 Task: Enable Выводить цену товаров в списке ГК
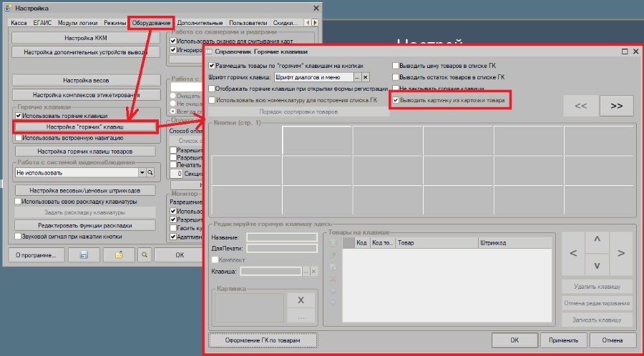[396, 66]
